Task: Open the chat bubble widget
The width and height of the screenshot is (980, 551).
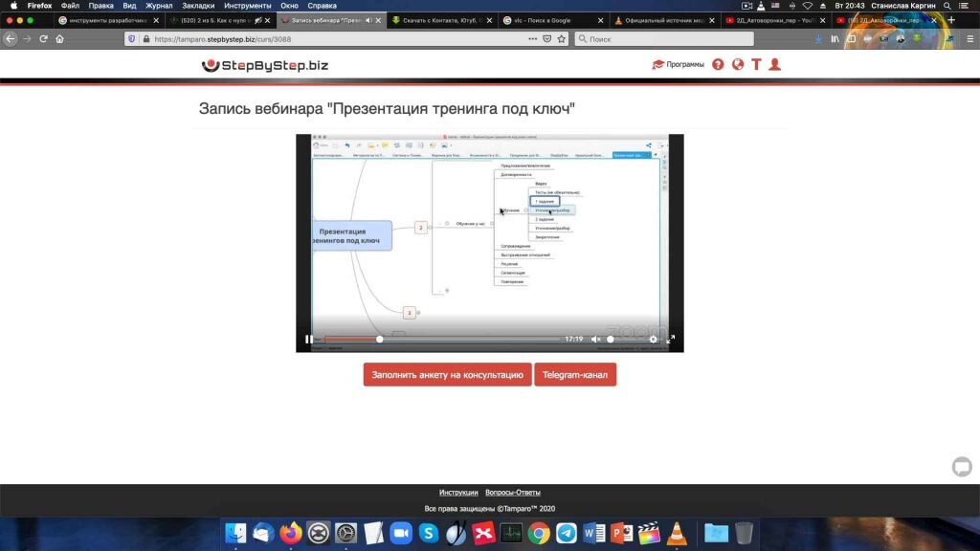Action: pyautogui.click(x=962, y=467)
